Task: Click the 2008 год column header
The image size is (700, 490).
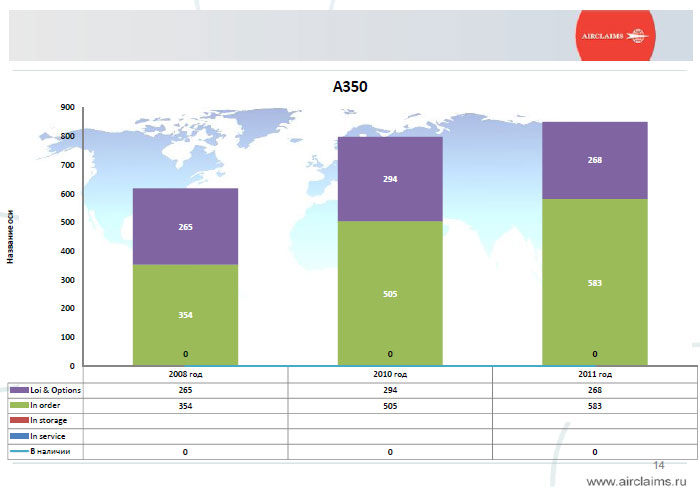Action: tap(185, 374)
